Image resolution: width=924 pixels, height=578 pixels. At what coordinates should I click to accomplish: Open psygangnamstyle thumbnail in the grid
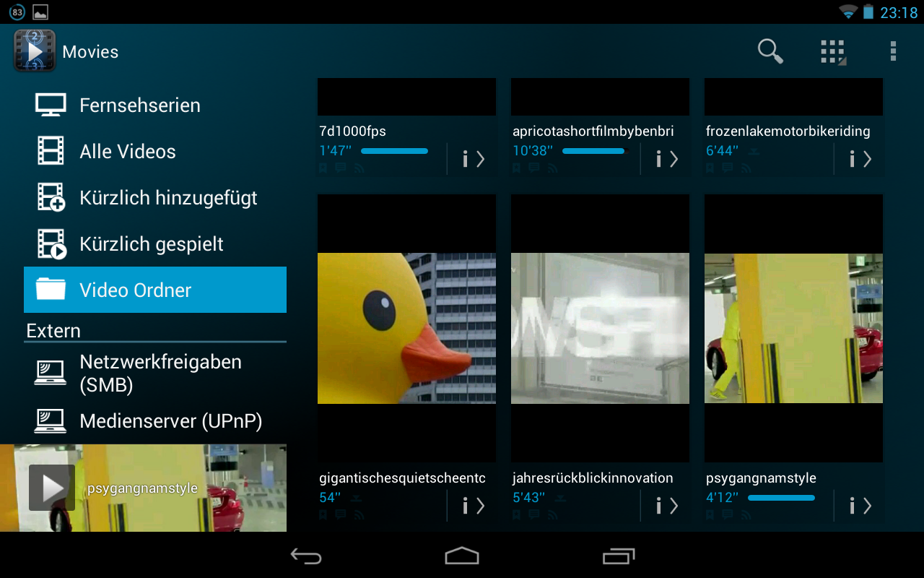point(793,328)
